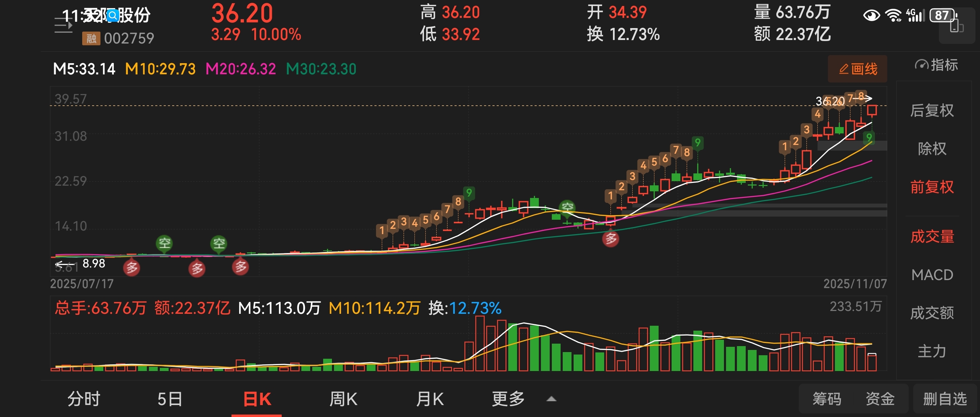980x417 pixels.
Task: Tap the 融 margin trading badge
Action: click(91, 38)
